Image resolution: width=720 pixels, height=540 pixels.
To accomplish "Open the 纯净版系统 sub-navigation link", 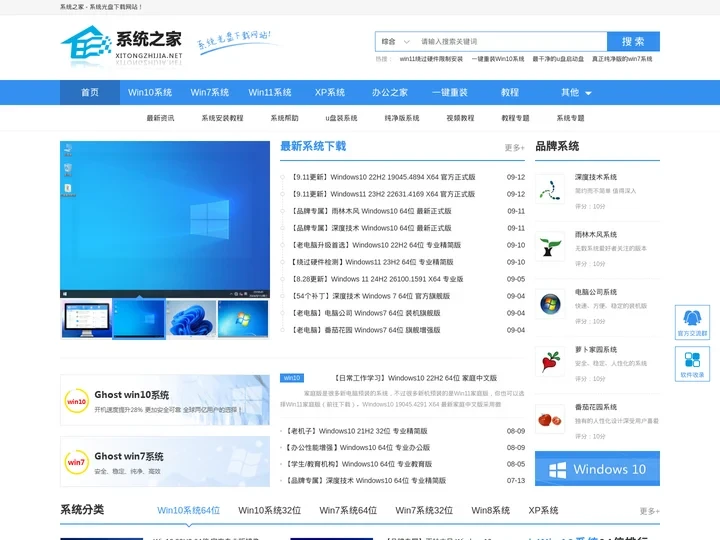I will click(402, 118).
